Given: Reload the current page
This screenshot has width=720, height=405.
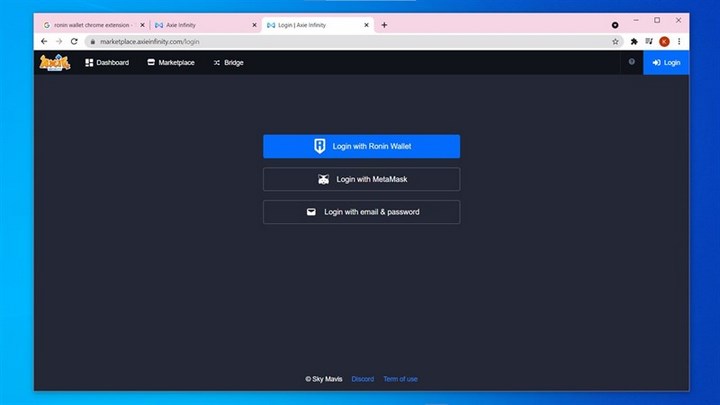Looking at the screenshot, I should pyautogui.click(x=74, y=42).
